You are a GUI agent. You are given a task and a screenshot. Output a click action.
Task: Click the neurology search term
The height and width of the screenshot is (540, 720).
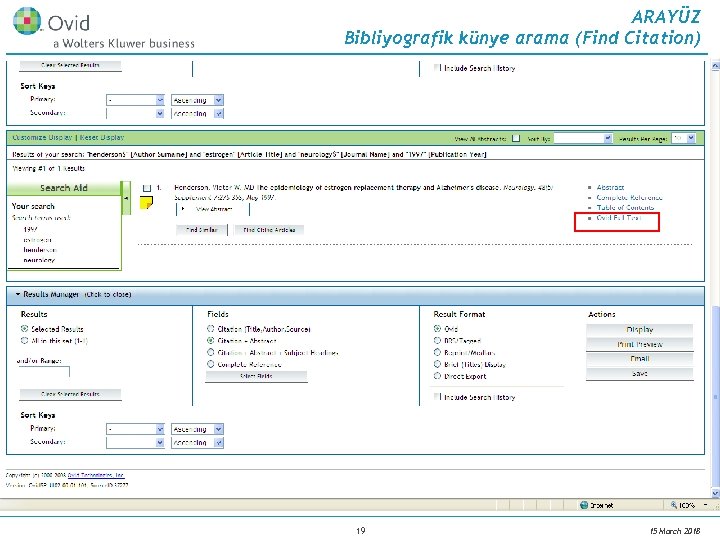tap(39, 260)
